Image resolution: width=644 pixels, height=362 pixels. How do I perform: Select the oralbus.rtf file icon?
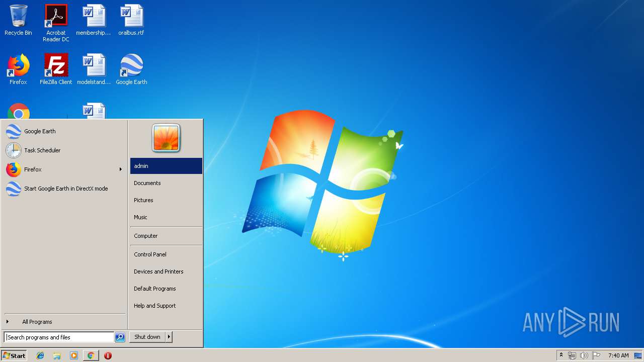click(x=131, y=20)
